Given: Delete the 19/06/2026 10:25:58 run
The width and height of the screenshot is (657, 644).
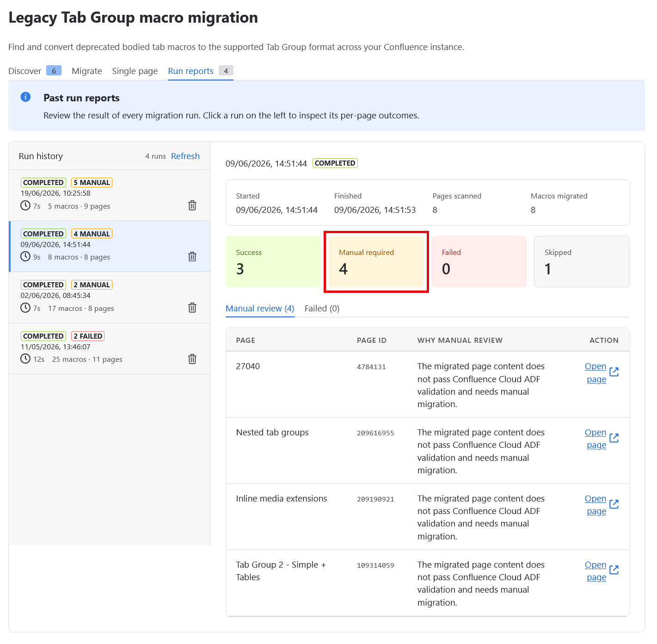Looking at the screenshot, I should point(192,205).
